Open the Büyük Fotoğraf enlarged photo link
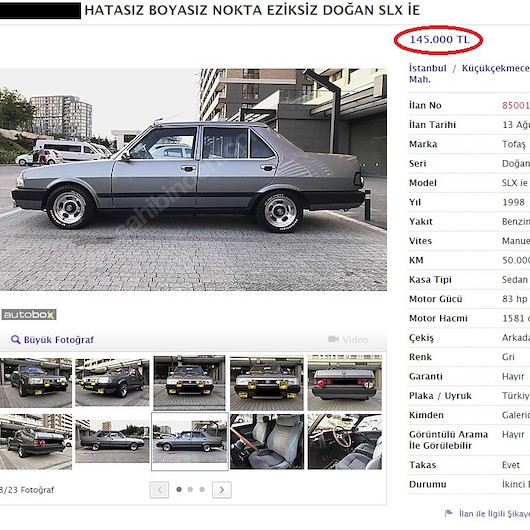 click(58, 340)
